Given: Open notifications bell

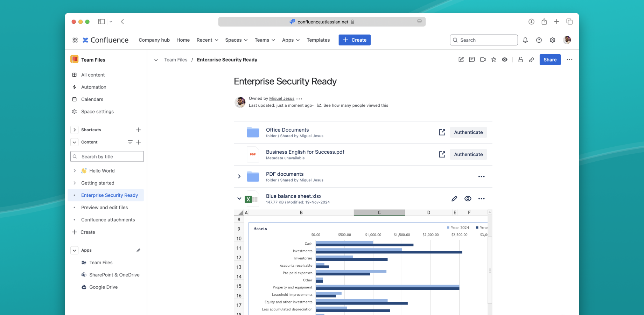Looking at the screenshot, I should 525,40.
